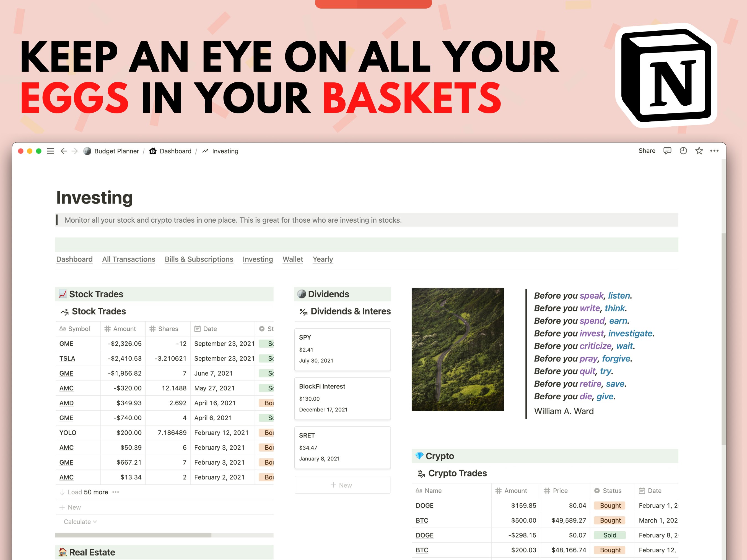Click the Dashboard breadcrumb house icon
This screenshot has height=560, width=747.
(x=153, y=151)
